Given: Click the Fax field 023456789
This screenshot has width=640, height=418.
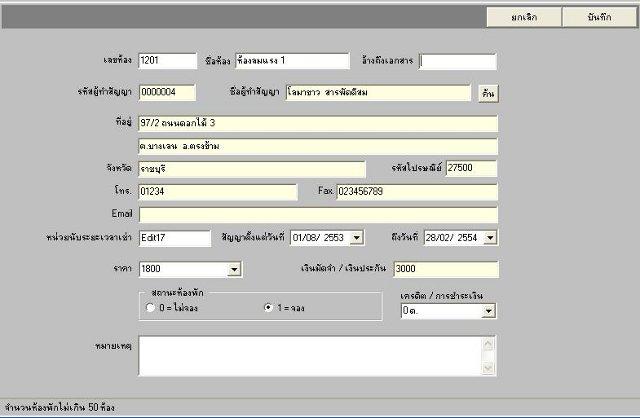Looking at the screenshot, I should [x=417, y=192].
